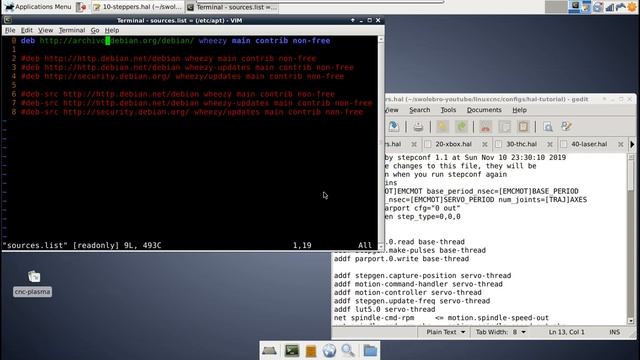The image size is (640, 360).
Task: Click the '#deb http://security.debian.org/' line in vim
Action: point(182,76)
